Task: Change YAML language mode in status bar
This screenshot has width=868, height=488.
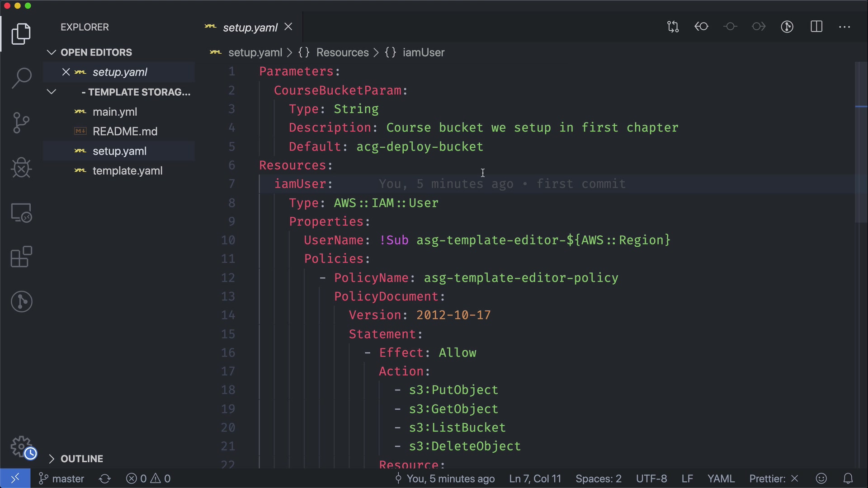Action: 721,479
